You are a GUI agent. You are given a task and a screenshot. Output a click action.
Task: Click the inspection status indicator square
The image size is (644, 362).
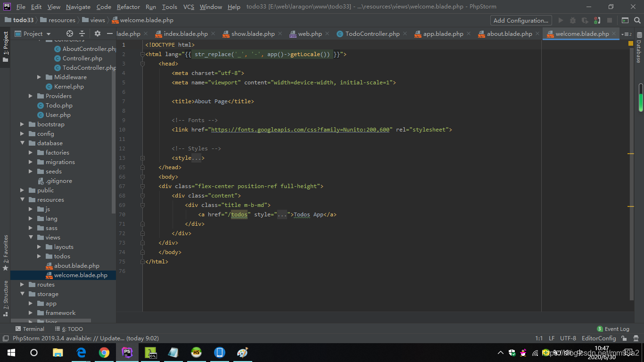click(x=631, y=43)
